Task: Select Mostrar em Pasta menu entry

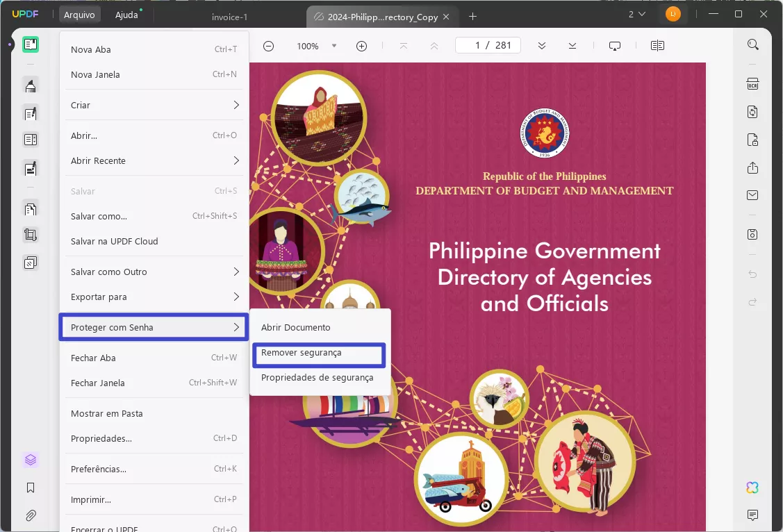Action: coord(154,414)
